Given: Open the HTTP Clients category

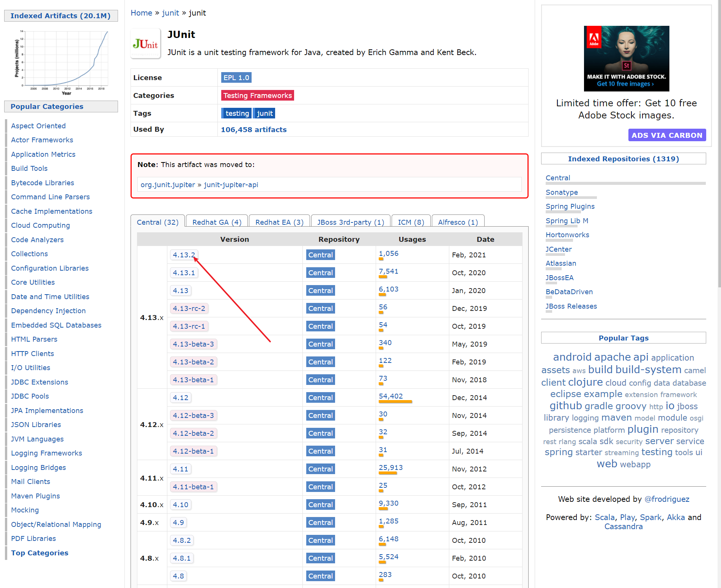Looking at the screenshot, I should [x=32, y=353].
